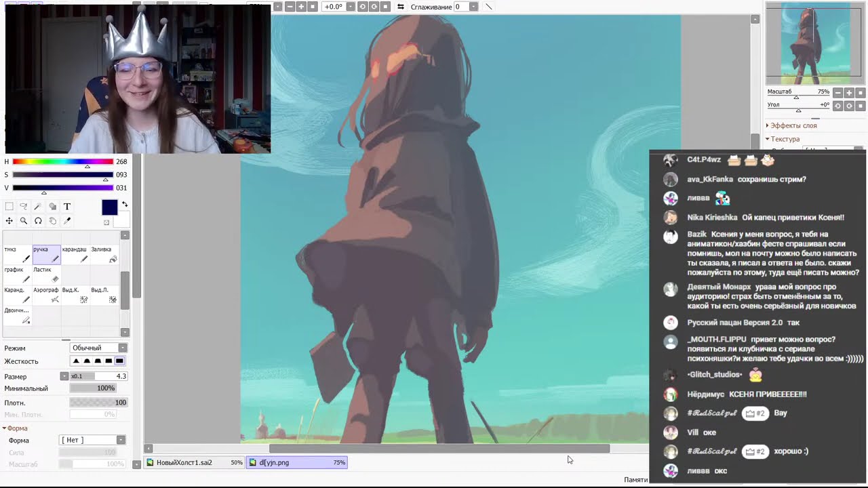The width and height of the screenshot is (868, 488).
Task: Choose the 'Аэрограф' airbrush tool
Action: click(46, 295)
